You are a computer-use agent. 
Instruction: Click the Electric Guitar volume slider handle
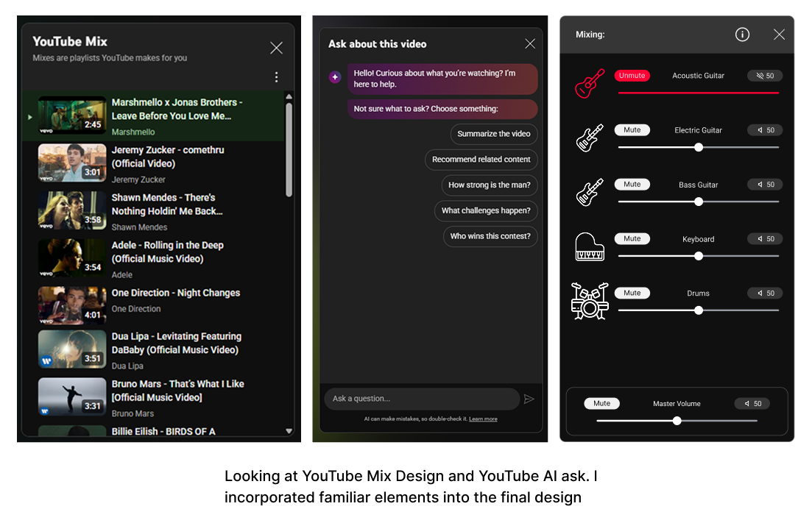699,147
